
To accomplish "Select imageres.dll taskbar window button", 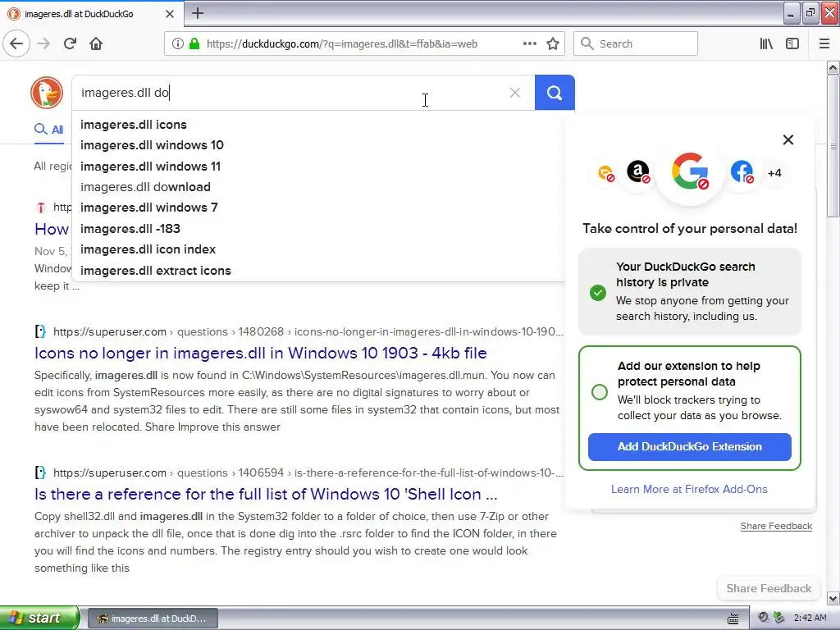I will (153, 619).
